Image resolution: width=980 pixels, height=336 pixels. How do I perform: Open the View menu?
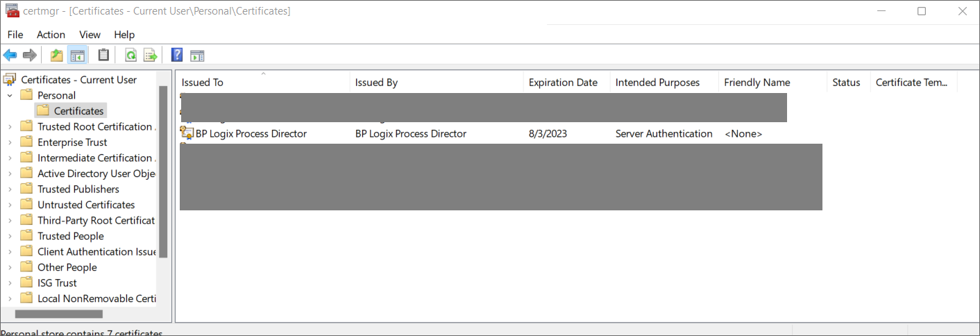click(x=90, y=35)
